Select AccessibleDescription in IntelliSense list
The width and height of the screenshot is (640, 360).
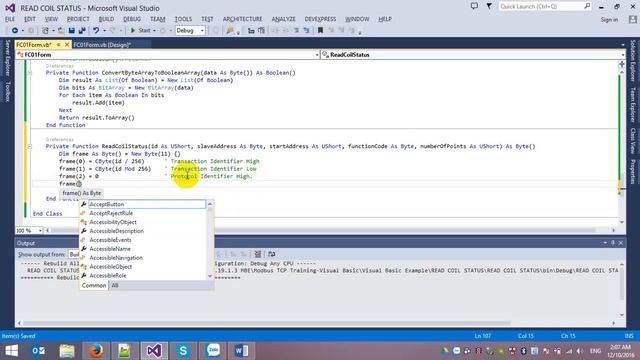click(143, 231)
